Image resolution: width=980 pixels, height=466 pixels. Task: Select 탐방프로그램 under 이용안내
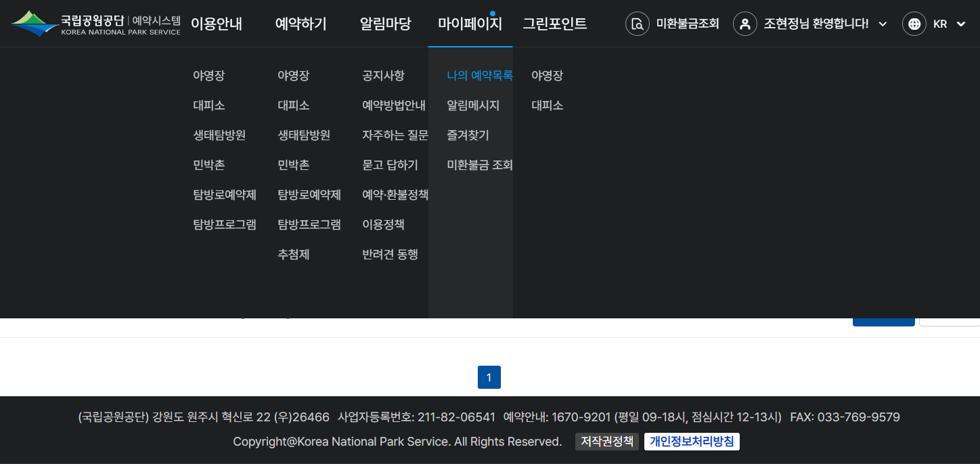pos(225,225)
